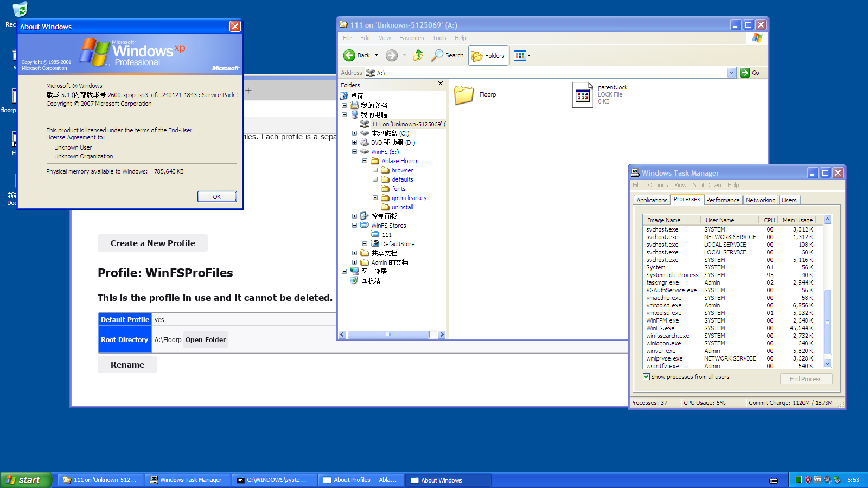The width and height of the screenshot is (868, 488).
Task: Open the Back history dropdown arrow
Action: click(x=376, y=55)
